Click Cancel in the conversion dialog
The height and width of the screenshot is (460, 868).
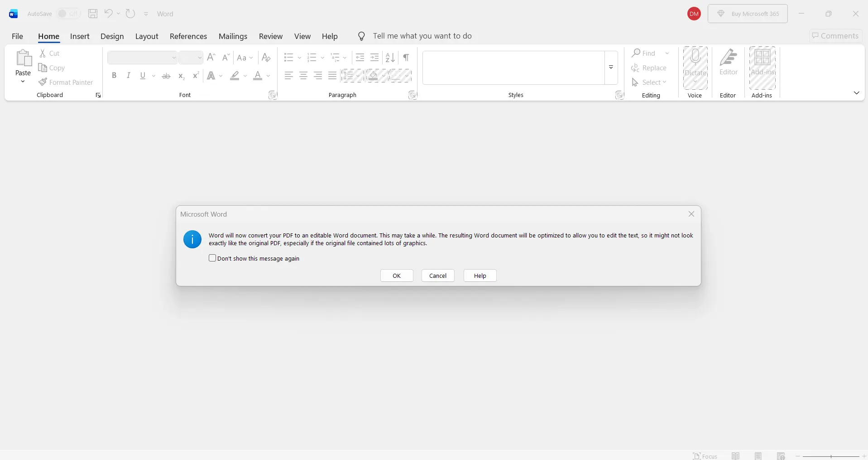tap(438, 276)
